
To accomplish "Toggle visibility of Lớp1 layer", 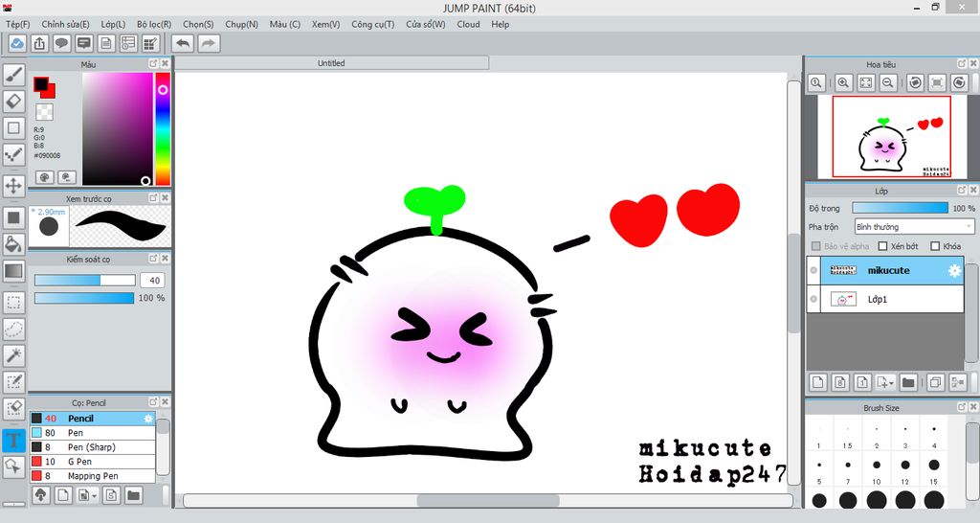I will [813, 299].
